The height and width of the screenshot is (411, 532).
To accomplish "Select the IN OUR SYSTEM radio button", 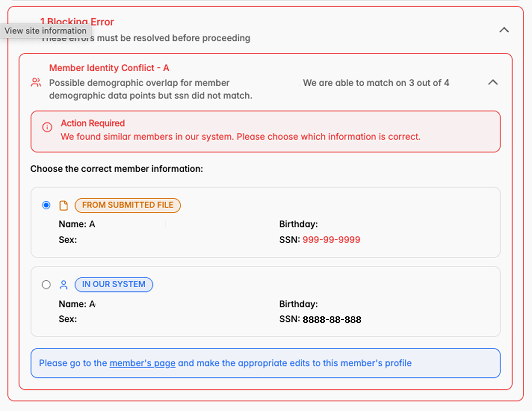I will click(46, 285).
